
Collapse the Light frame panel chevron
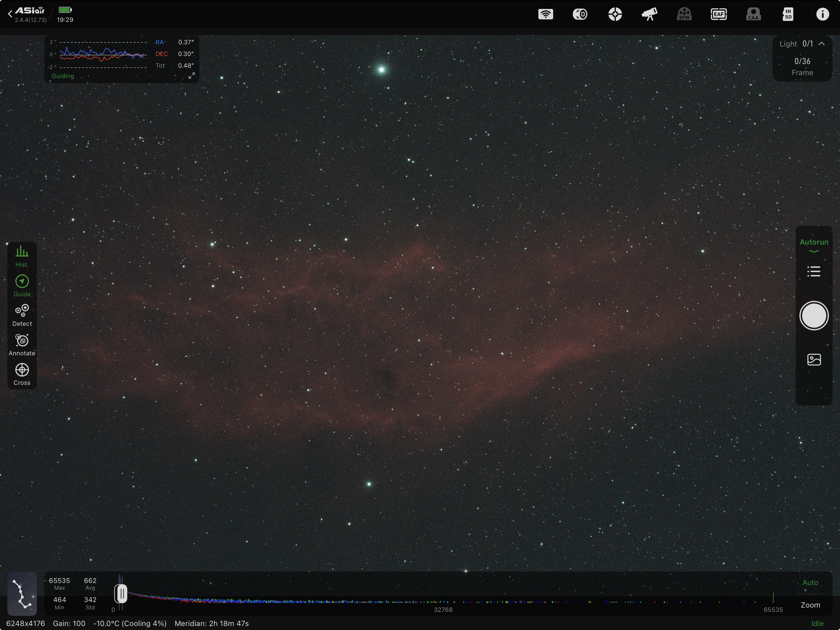tap(821, 44)
